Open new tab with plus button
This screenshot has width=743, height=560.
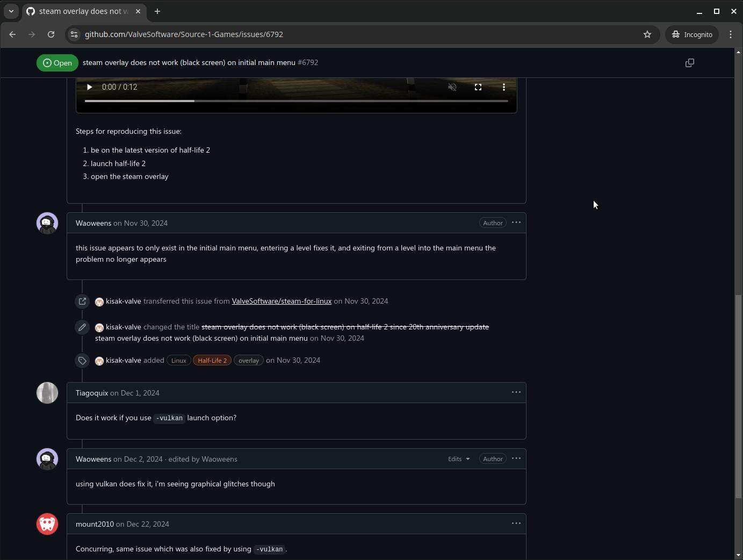[x=157, y=11]
